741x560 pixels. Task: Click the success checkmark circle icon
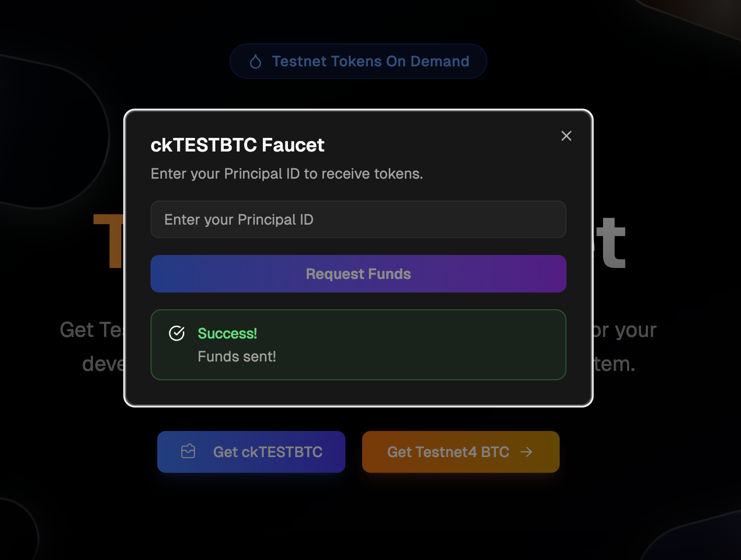click(177, 333)
